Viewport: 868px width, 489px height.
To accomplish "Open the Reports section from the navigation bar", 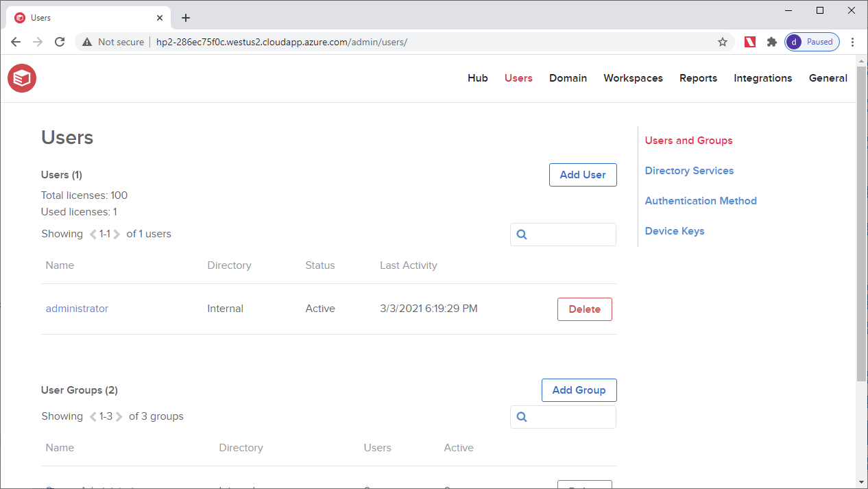I will coord(698,78).
